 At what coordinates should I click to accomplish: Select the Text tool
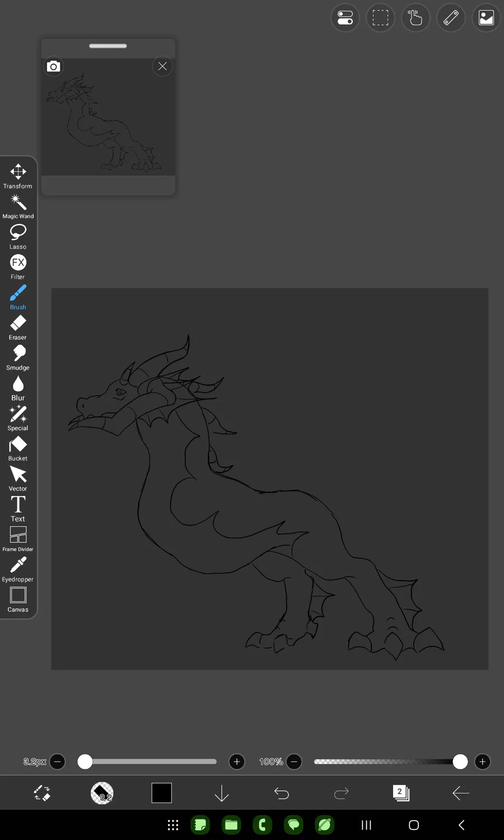coord(18,508)
